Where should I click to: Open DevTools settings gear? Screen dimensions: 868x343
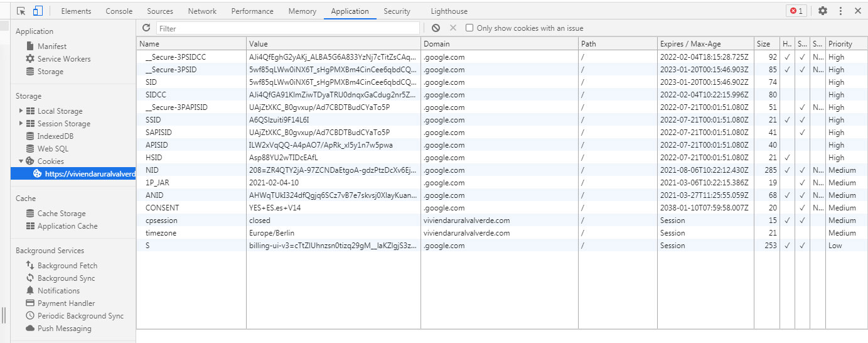click(822, 11)
